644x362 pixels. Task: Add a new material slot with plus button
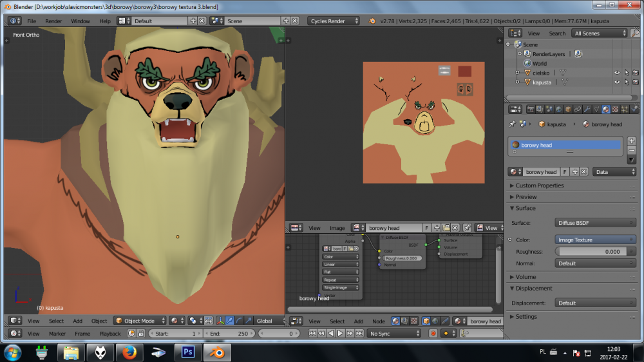click(x=632, y=140)
